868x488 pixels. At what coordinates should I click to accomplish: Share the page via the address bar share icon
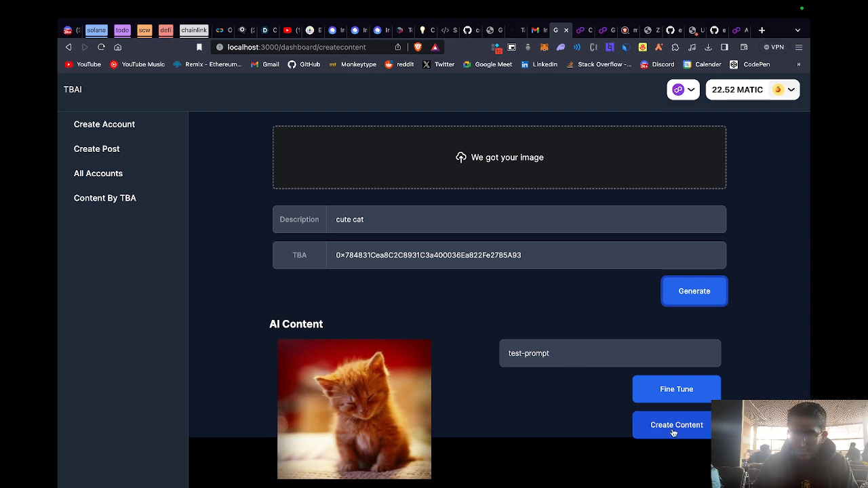(x=398, y=47)
